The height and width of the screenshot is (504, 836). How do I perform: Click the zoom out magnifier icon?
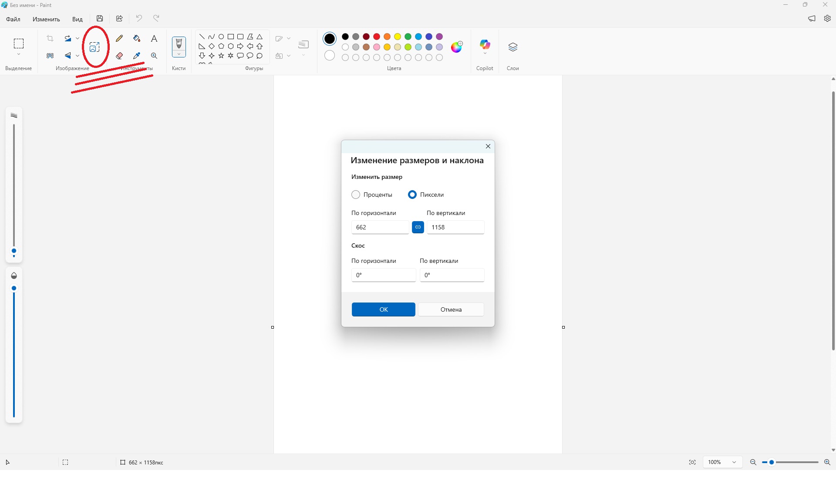(753, 462)
